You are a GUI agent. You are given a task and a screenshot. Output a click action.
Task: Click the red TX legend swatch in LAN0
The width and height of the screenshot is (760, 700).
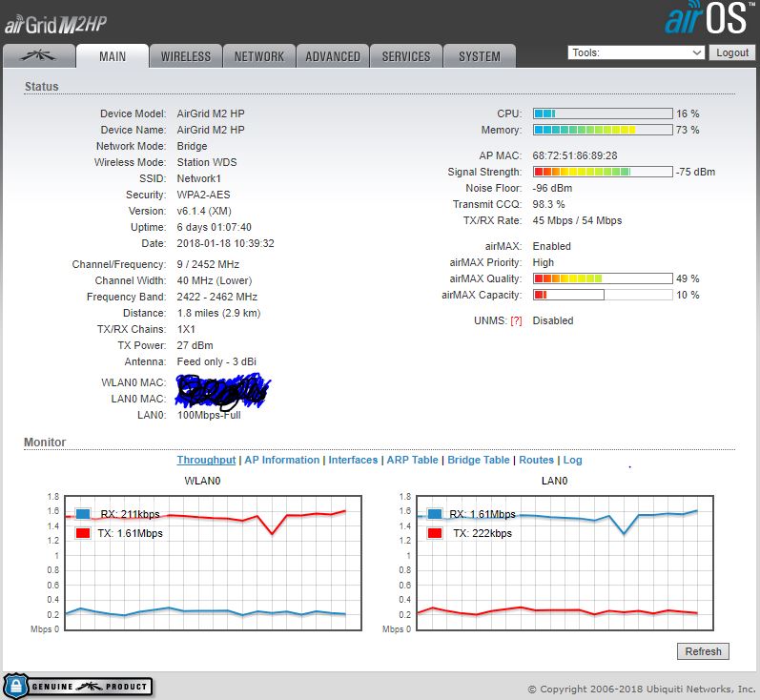tap(435, 533)
